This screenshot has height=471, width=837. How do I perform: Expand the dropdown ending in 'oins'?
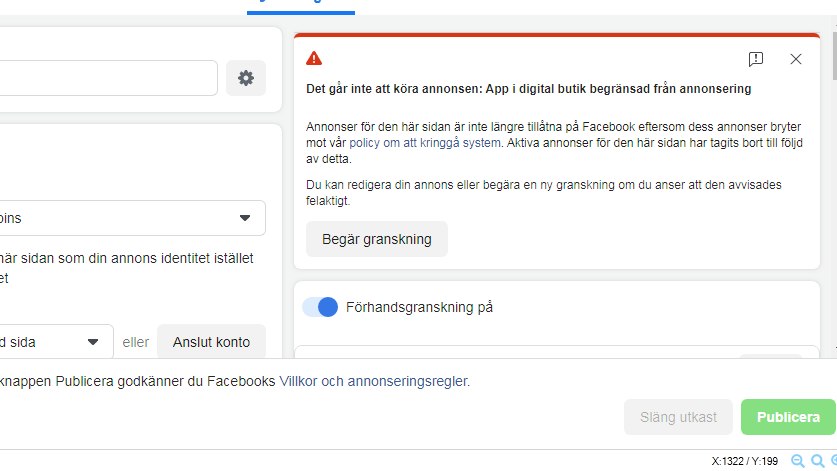coord(132,218)
